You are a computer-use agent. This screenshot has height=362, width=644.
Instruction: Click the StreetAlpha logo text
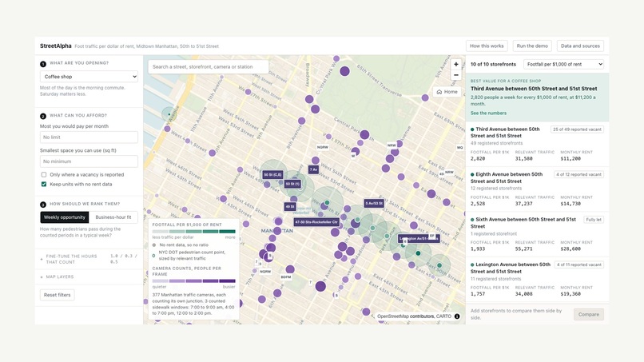[55, 46]
